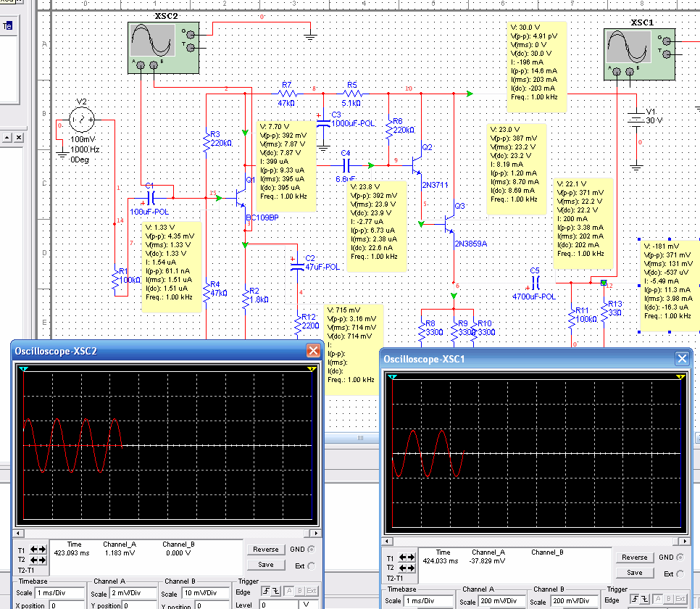
Task: Select resistor R2 1.8kΩ
Action: (x=245, y=299)
